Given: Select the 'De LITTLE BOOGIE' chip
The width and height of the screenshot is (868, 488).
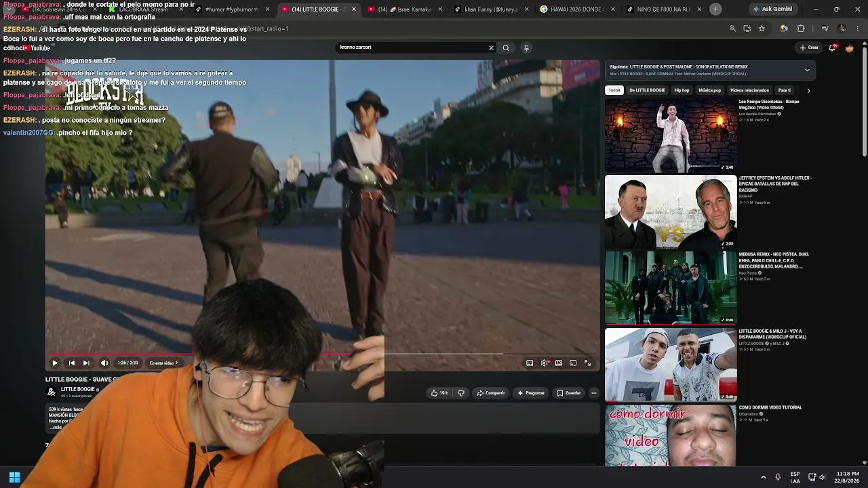Looking at the screenshot, I should 647,90.
